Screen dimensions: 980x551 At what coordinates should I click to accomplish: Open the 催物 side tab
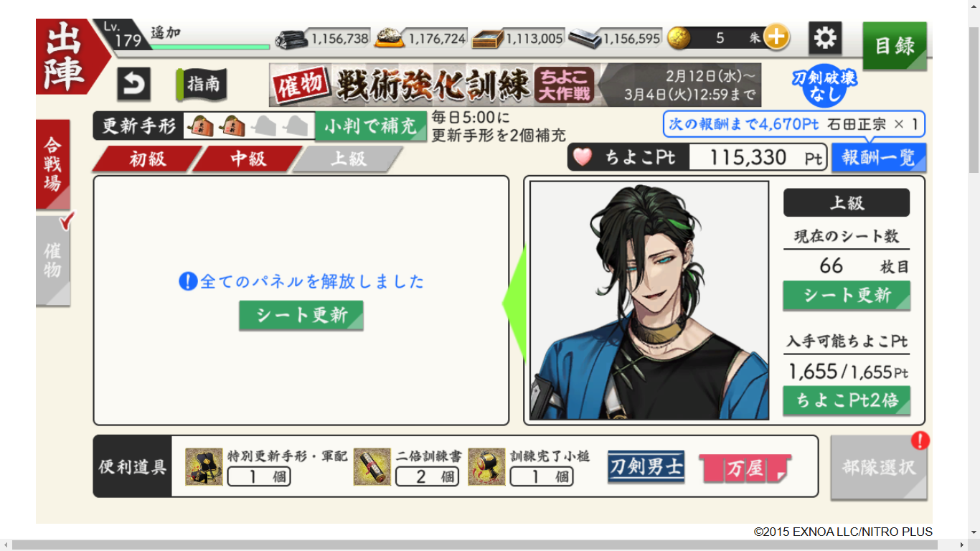53,260
